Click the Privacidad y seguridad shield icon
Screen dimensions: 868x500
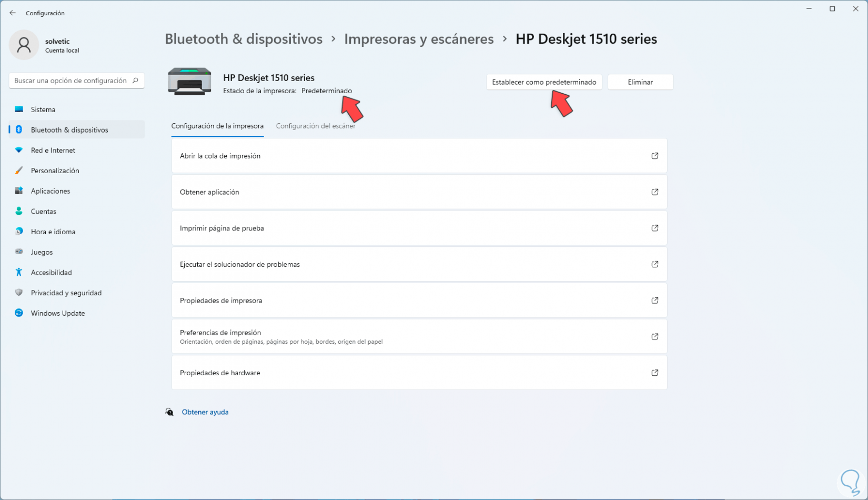click(x=19, y=293)
